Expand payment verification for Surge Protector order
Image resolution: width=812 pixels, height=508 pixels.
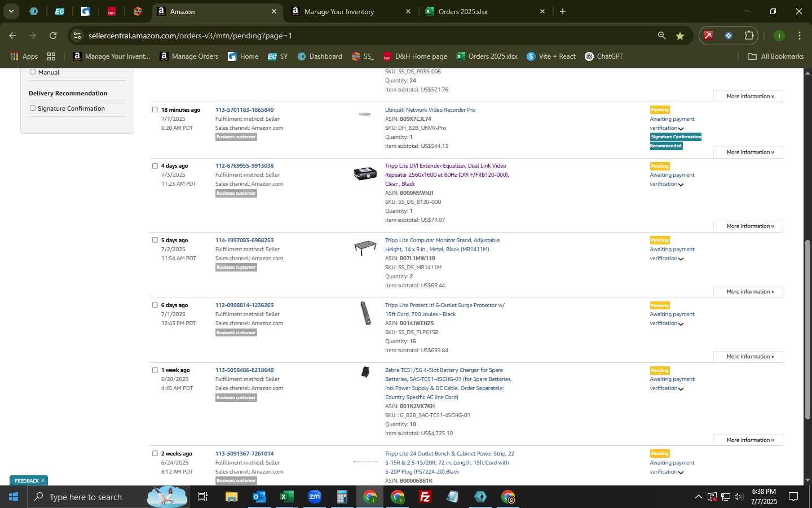(x=681, y=323)
